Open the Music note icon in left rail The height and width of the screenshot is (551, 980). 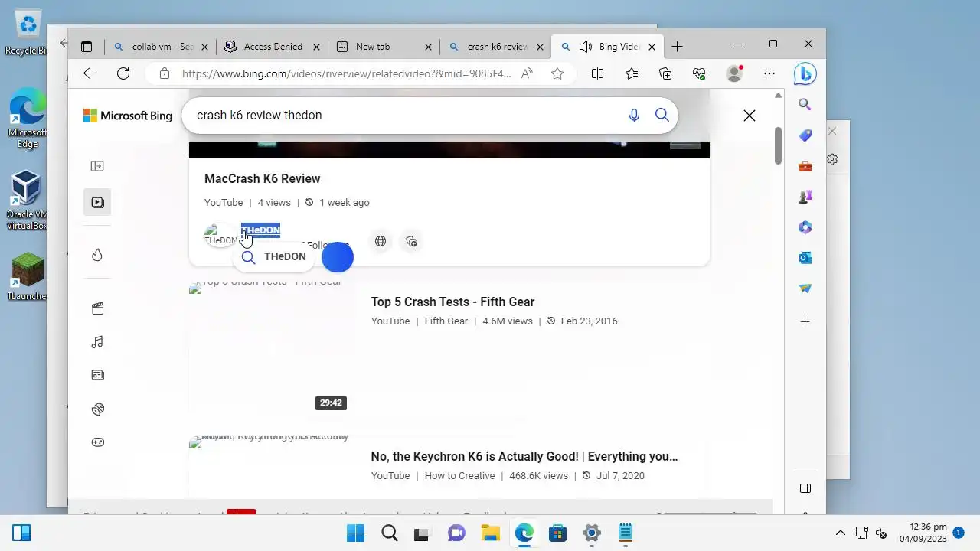97,342
